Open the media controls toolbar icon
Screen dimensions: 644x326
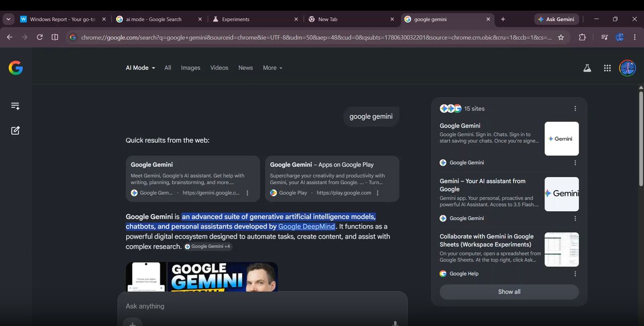604,37
